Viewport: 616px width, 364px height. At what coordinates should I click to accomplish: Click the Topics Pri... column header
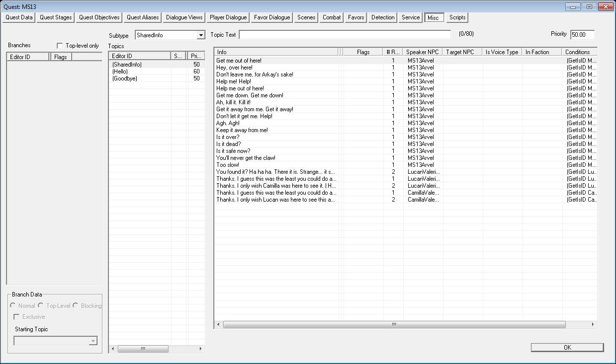coord(196,56)
